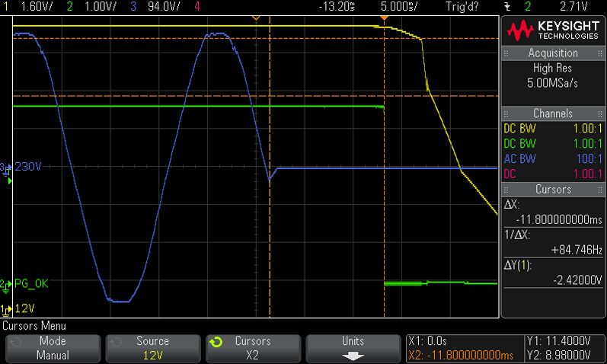Click the yellow DC BW 1.00:1 channel row

(553, 128)
